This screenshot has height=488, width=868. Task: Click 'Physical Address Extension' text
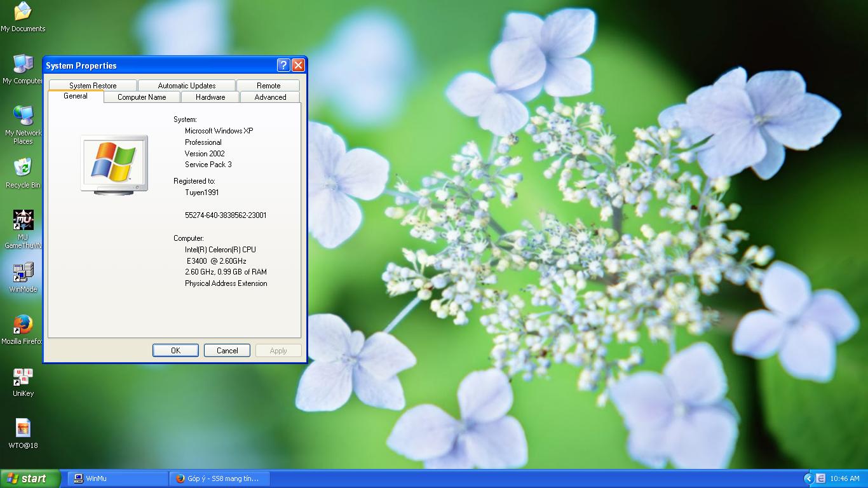[x=226, y=283]
